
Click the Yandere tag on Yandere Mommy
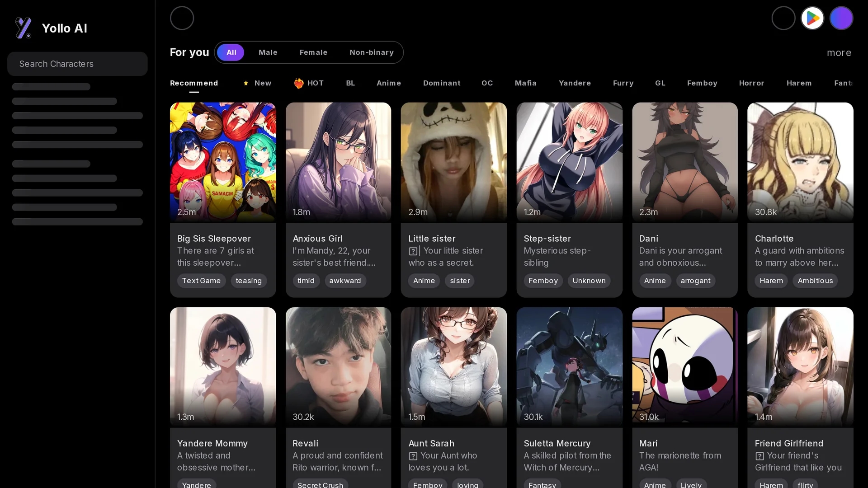pyautogui.click(x=196, y=484)
